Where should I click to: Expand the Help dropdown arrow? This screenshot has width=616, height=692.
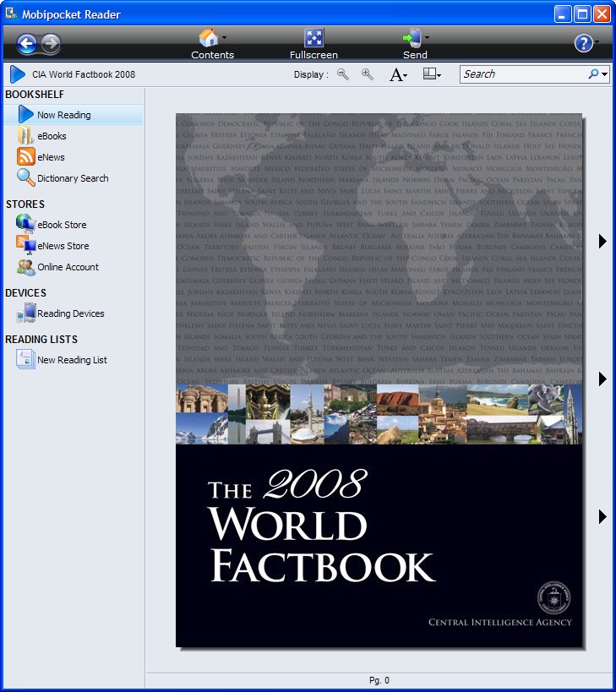tap(597, 42)
